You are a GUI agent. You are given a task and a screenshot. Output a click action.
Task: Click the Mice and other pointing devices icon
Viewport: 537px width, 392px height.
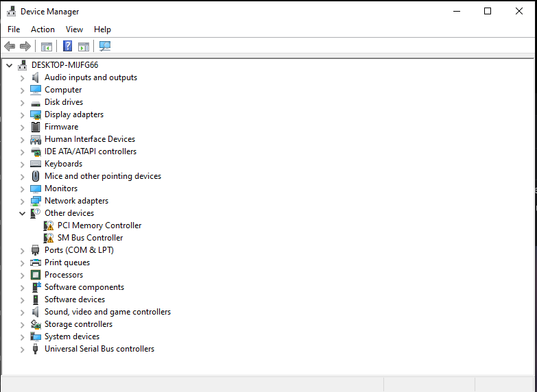click(x=35, y=176)
